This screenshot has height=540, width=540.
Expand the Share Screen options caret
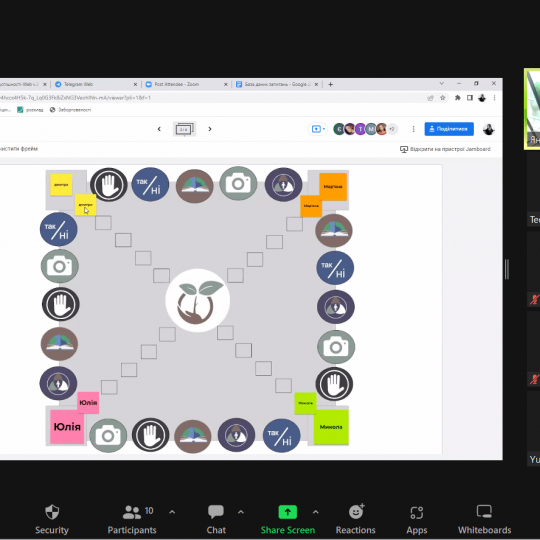point(315,512)
